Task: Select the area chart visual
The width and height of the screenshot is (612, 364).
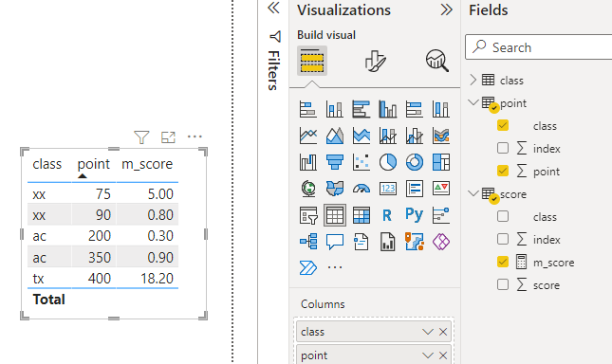Action: [x=335, y=136]
